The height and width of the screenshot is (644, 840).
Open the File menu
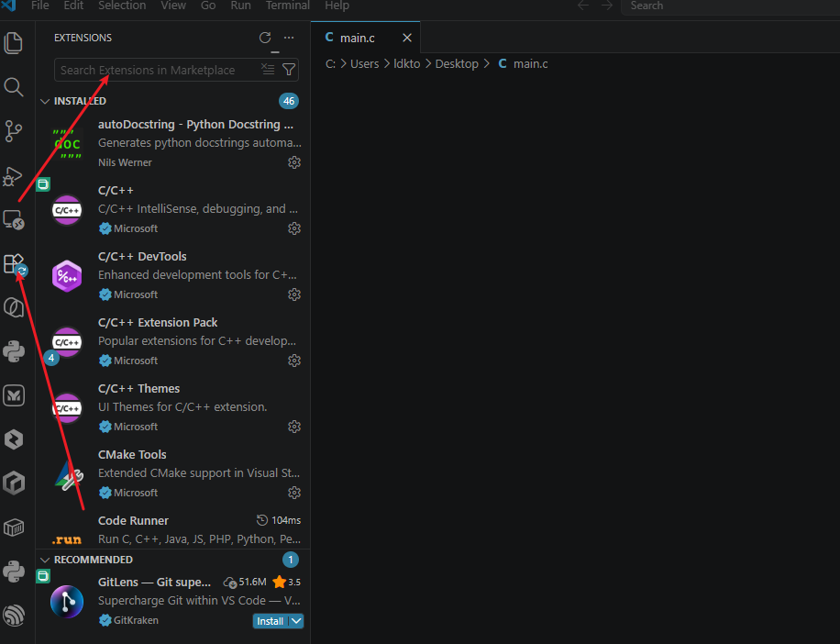[40, 6]
